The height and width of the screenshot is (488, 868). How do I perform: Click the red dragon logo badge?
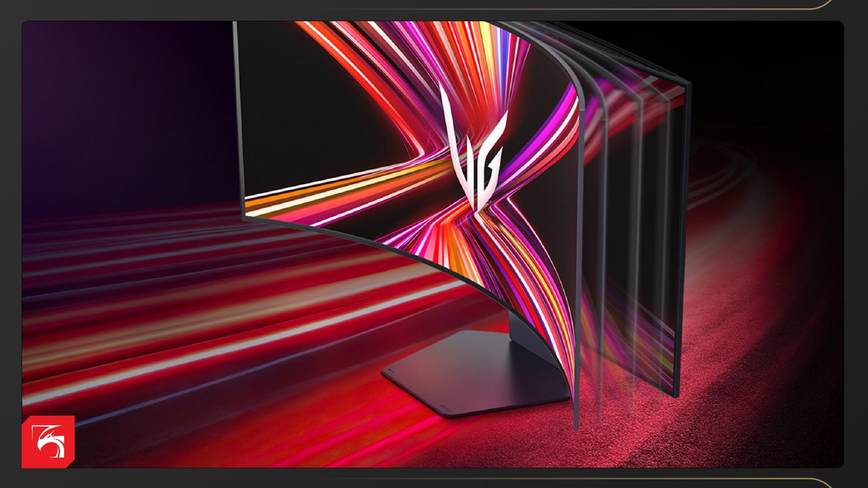48,441
